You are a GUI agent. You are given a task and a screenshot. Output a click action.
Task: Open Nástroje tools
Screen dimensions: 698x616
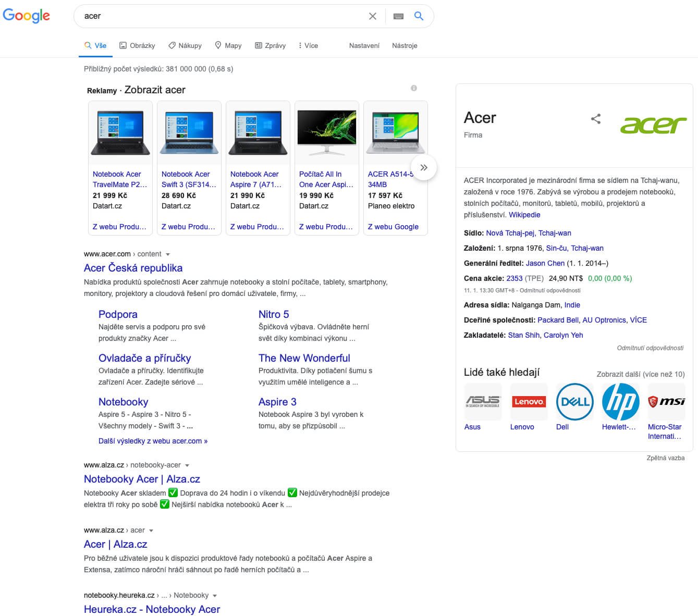[405, 46]
